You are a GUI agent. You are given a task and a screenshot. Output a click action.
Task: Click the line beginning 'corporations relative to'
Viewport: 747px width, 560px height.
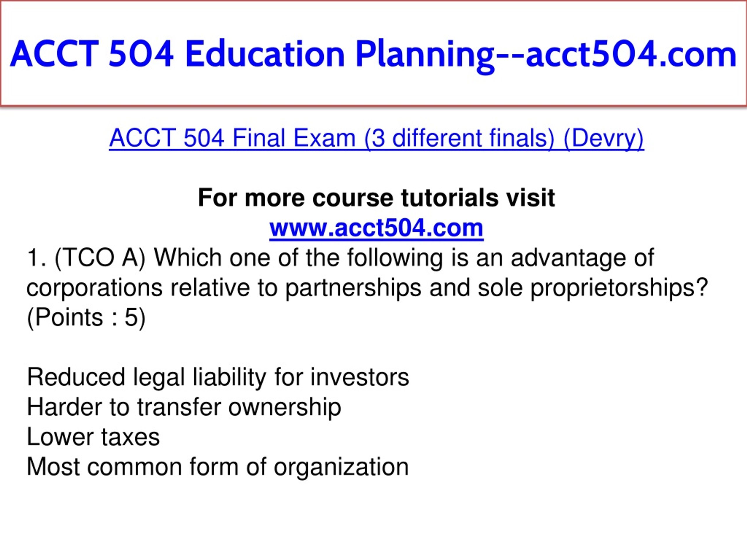point(367,288)
